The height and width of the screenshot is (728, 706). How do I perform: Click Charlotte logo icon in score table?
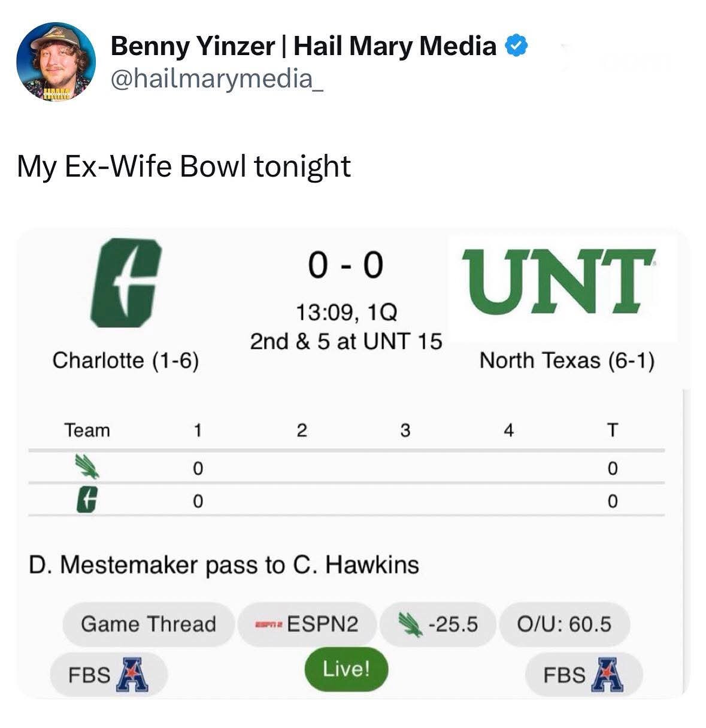pyautogui.click(x=87, y=499)
